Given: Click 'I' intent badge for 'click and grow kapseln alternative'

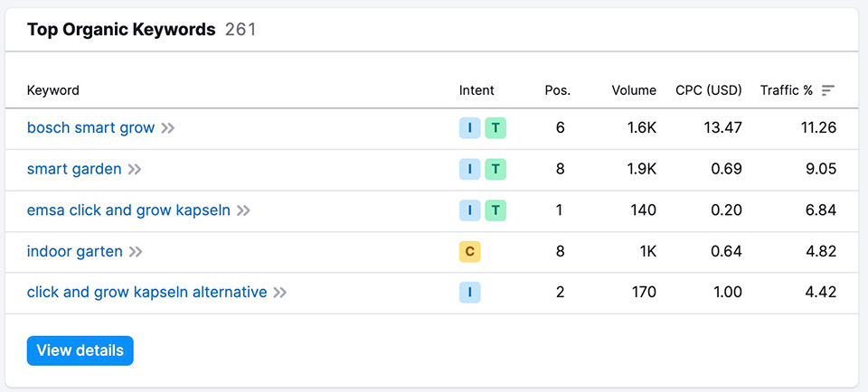Looking at the screenshot, I should (470, 293).
